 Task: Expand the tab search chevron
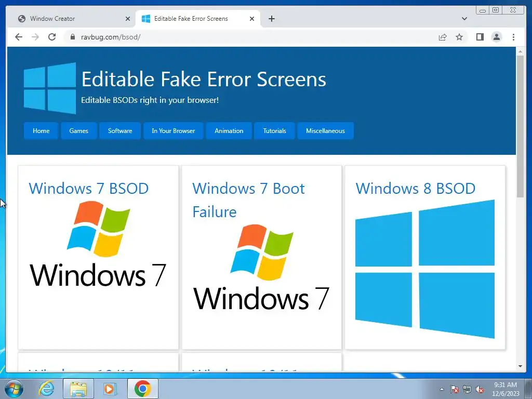(x=464, y=19)
